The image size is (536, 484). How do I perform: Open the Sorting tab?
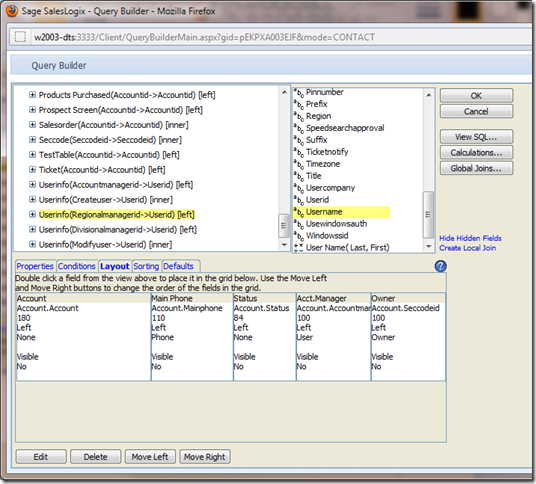click(x=146, y=266)
